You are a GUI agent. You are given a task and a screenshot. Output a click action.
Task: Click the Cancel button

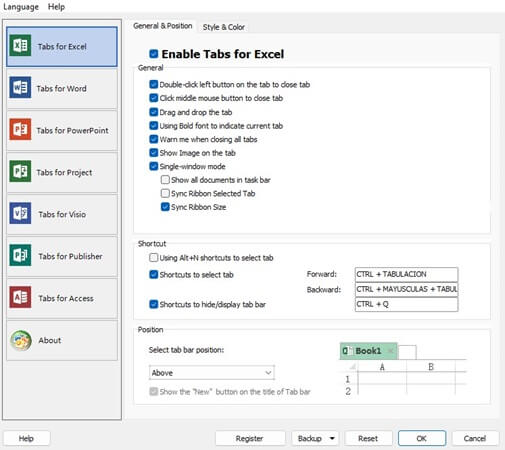tap(475, 438)
